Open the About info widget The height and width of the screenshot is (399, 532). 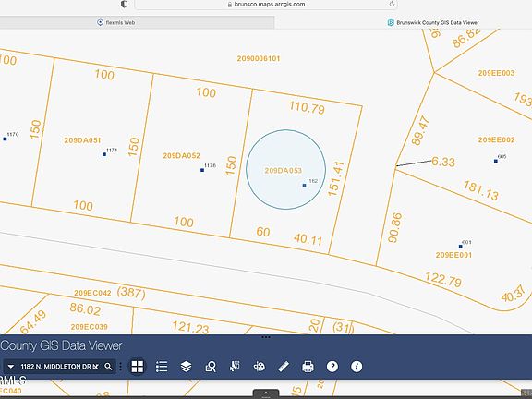357,367
